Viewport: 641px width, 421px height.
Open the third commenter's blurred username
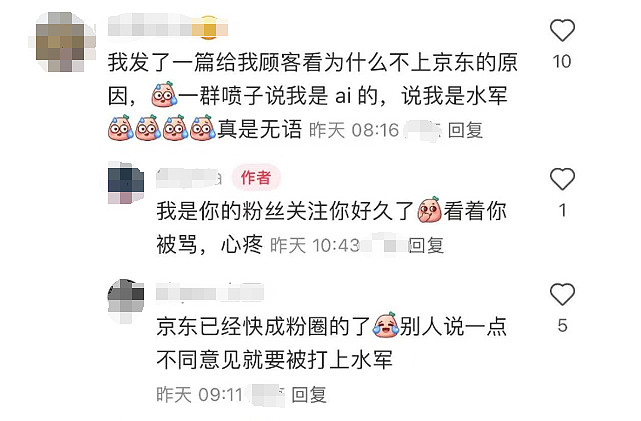(x=210, y=292)
